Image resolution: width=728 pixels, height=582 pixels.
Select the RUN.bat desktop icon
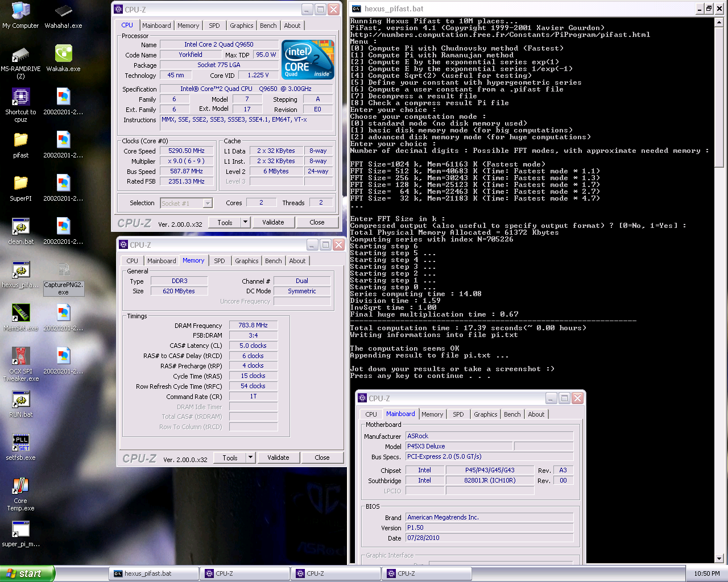(20, 404)
